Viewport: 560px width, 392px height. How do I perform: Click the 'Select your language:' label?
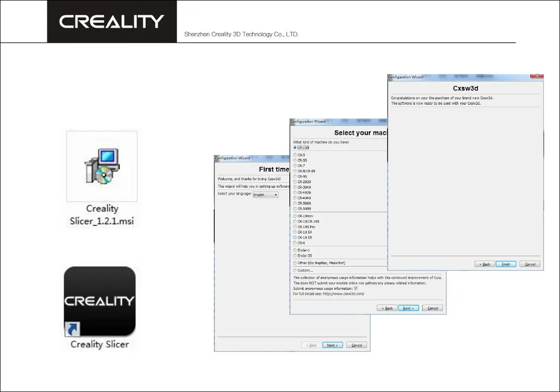pos(234,194)
